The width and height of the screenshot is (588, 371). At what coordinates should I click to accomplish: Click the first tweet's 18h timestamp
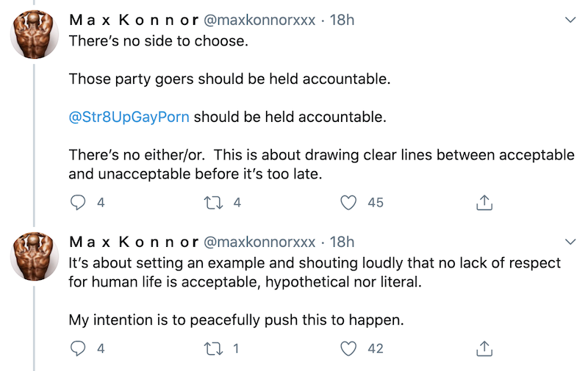tap(342, 21)
